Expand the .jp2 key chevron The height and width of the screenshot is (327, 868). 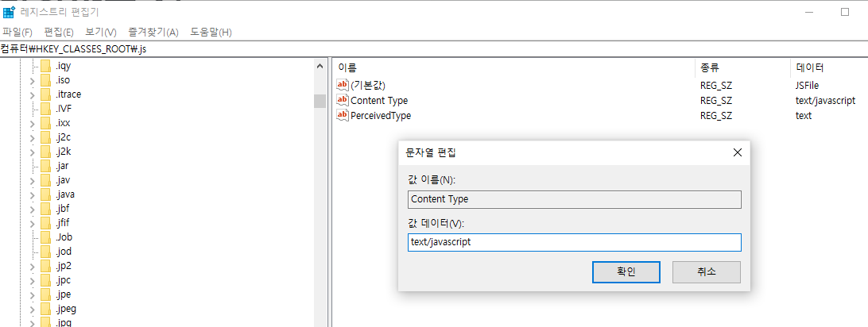click(x=32, y=266)
